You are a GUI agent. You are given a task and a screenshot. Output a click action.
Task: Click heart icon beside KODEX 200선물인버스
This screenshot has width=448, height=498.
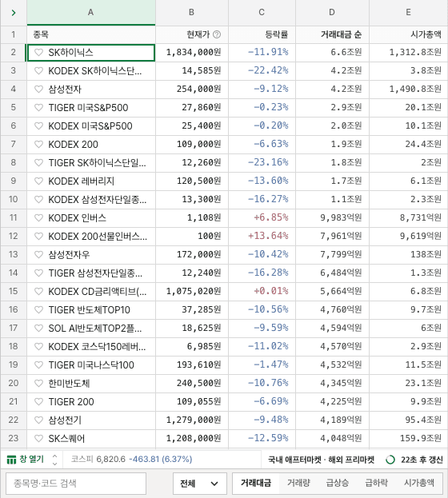pos(38,237)
